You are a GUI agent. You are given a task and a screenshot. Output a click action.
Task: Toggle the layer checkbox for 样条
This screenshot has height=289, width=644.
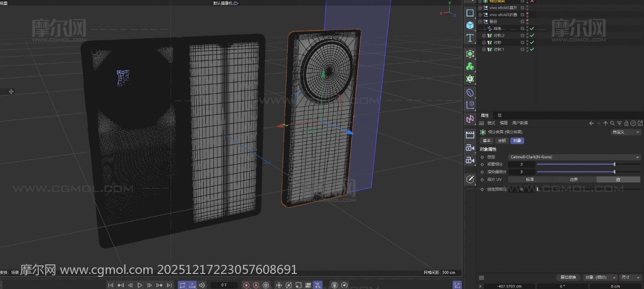coord(522,29)
